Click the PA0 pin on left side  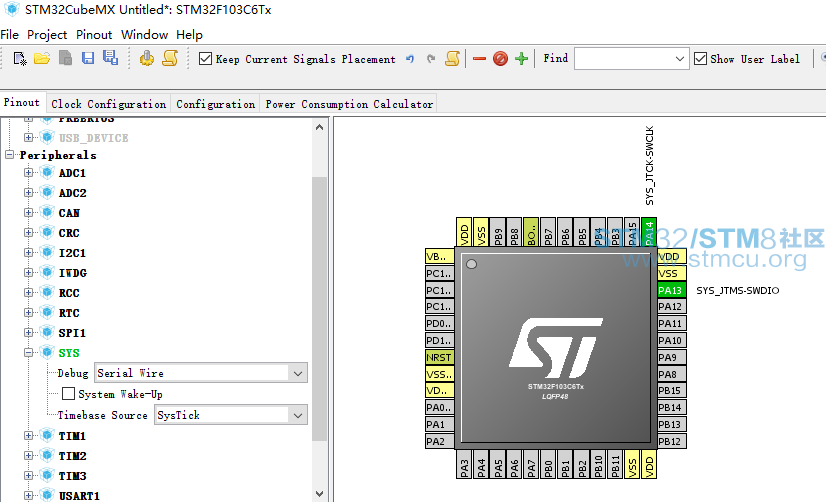(x=439, y=407)
